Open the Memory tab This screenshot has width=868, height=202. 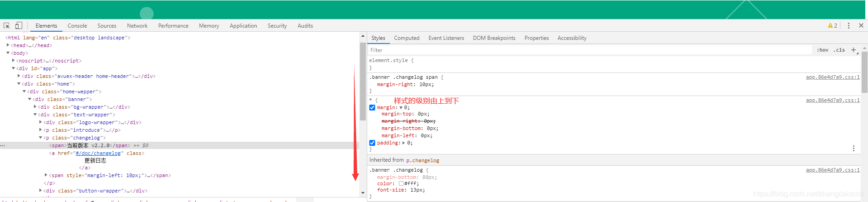[209, 26]
